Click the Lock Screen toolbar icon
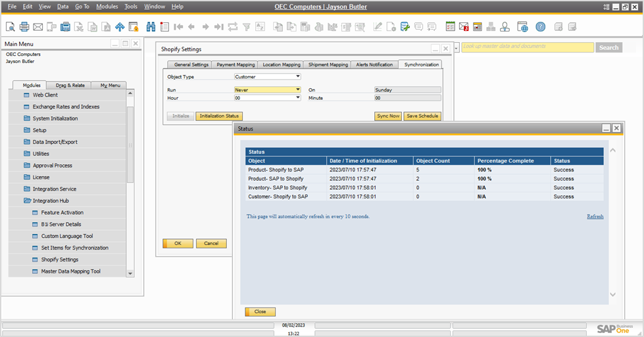This screenshot has width=644, height=337. pyautogui.click(x=134, y=27)
